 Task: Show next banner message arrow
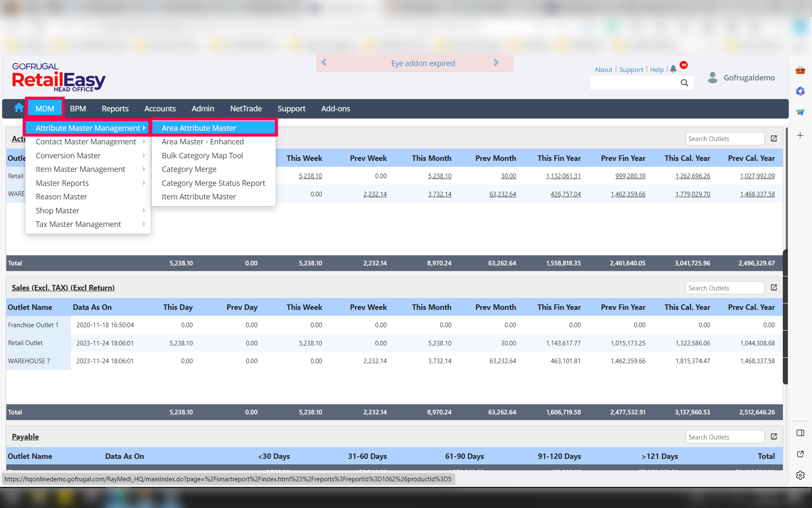pos(496,63)
